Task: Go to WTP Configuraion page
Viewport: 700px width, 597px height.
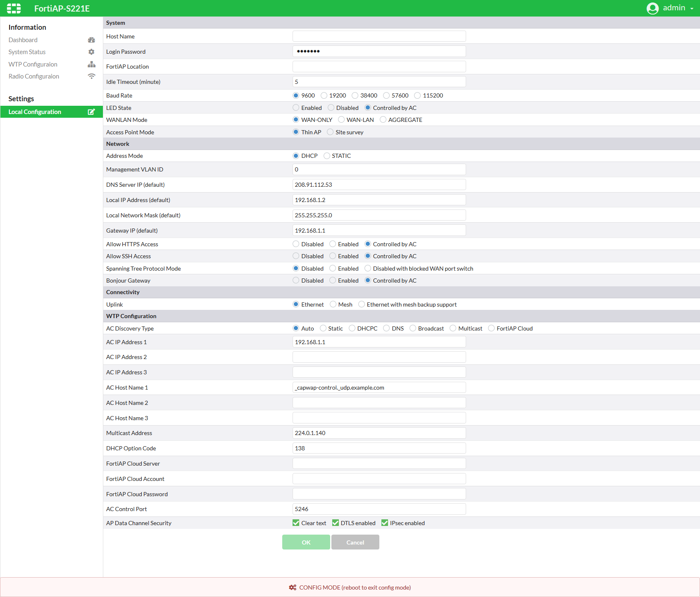Action: 33,64
